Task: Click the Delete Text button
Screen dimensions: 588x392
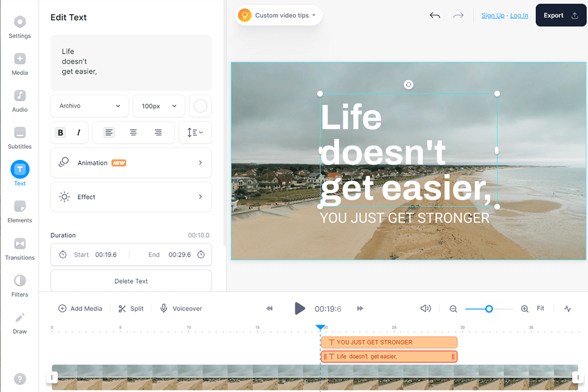Action: coord(131,281)
